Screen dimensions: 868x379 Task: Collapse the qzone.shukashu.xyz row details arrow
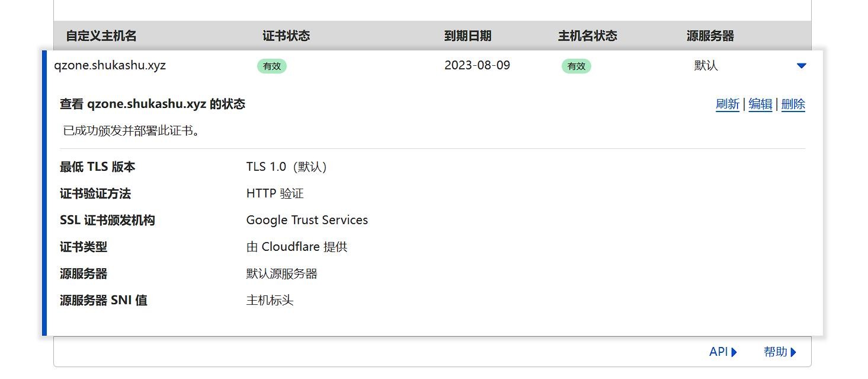click(802, 66)
